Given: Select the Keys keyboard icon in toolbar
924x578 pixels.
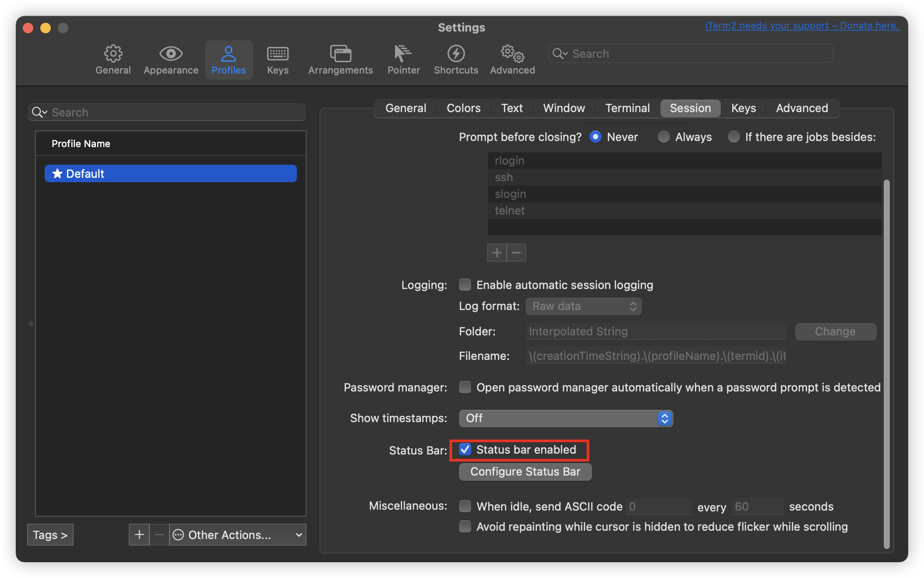Looking at the screenshot, I should click(278, 54).
